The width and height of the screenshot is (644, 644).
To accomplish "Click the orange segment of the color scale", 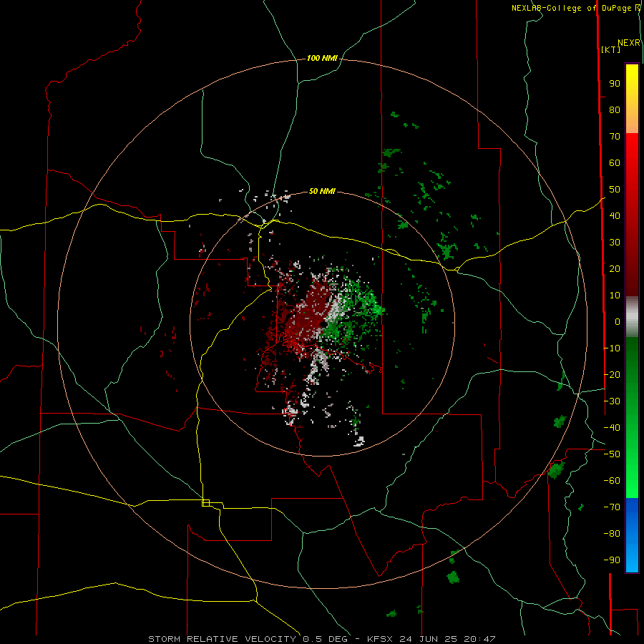I will pyautogui.click(x=632, y=121).
